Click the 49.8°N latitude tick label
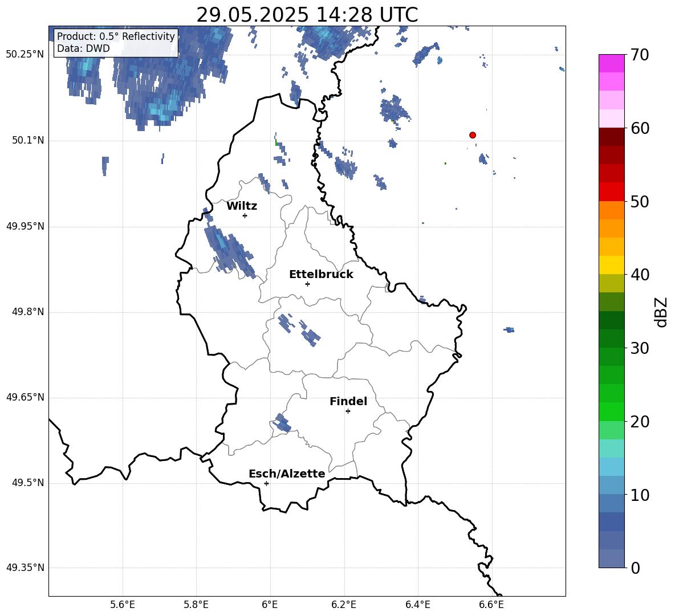 tap(28, 312)
